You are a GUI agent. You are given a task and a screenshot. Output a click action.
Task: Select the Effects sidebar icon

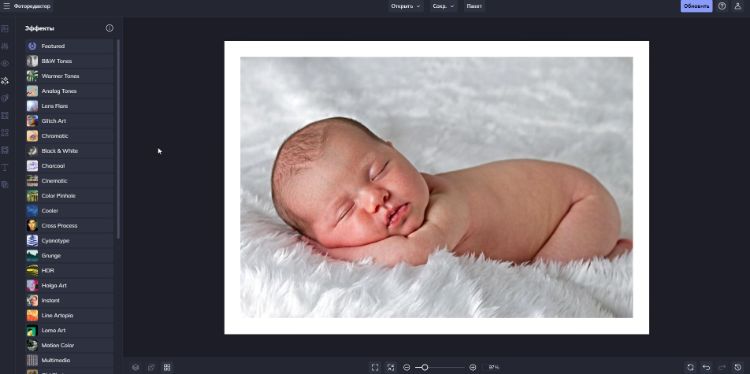5,80
